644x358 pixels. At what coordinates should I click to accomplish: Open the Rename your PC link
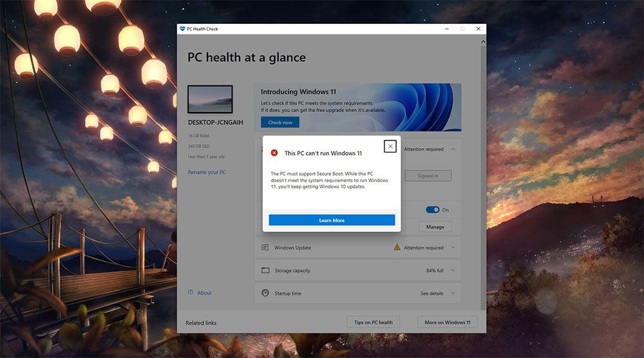[x=207, y=172]
